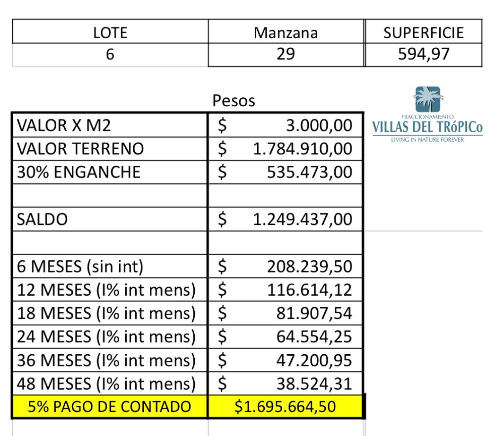Select the yellow 5% PAGO DE CONTADO cell
Viewport: 504px width, 436px height.
109,406
